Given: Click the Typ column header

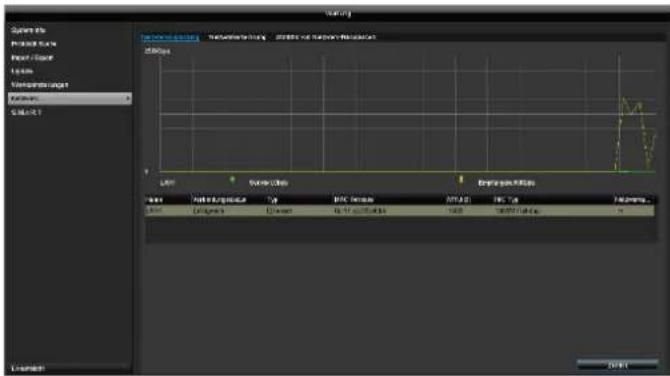Looking at the screenshot, I should [x=273, y=200].
